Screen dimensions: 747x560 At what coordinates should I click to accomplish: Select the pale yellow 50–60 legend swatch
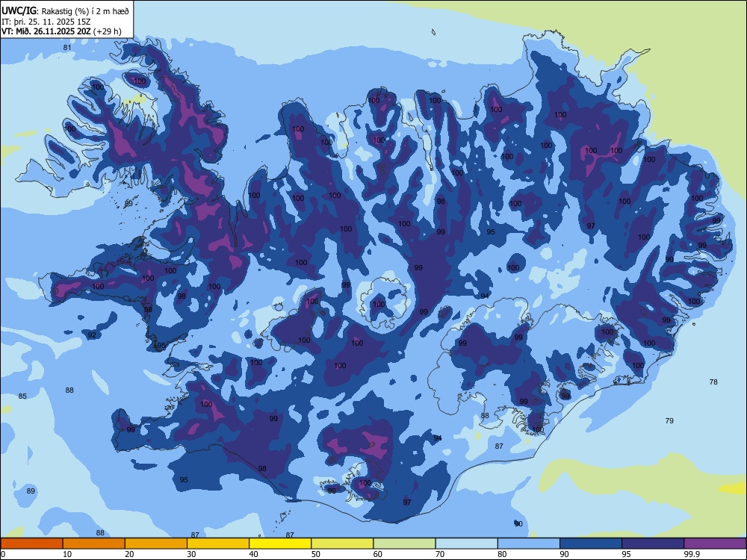coord(342,544)
